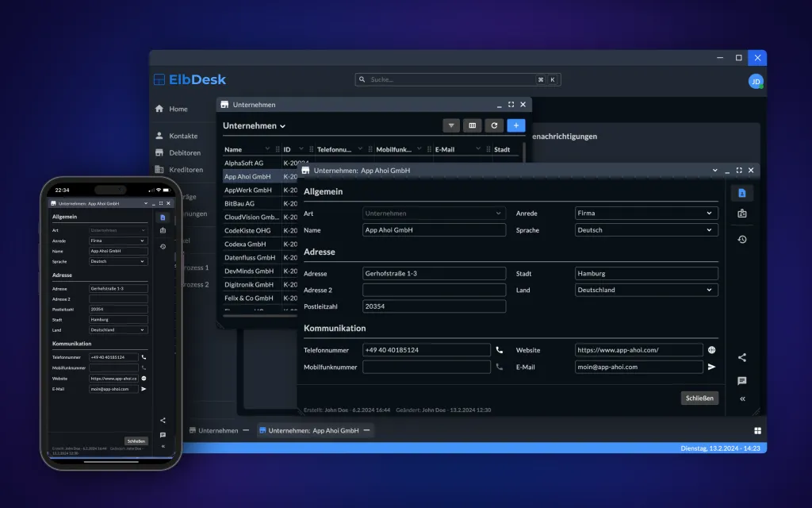This screenshot has width=812, height=508.
Task: Expand the chevron in the App Ahoi detail window title bar
Action: [714, 170]
